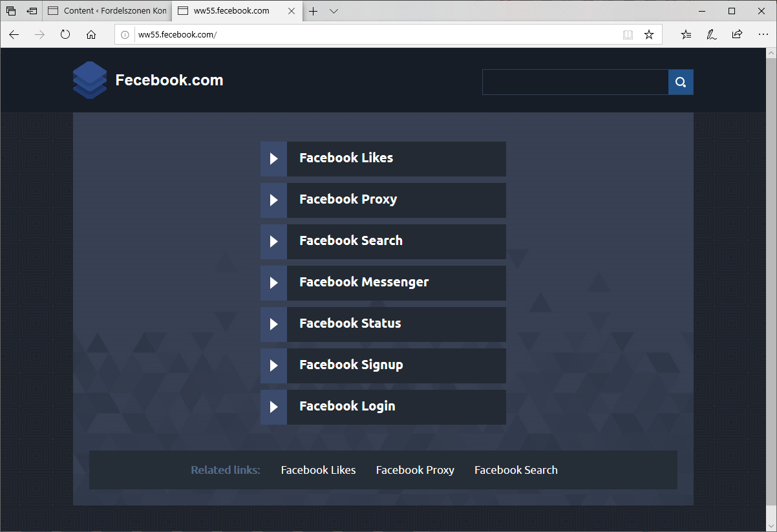This screenshot has width=777, height=532.
Task: Follow the related link Facebook Likes
Action: 318,470
